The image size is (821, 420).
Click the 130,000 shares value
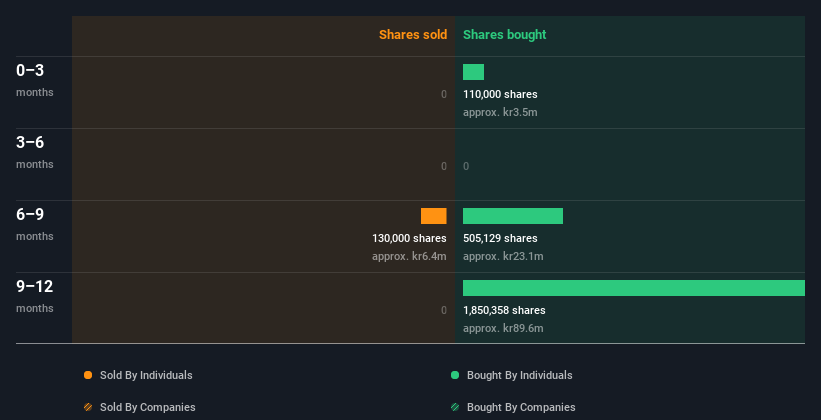click(x=409, y=238)
